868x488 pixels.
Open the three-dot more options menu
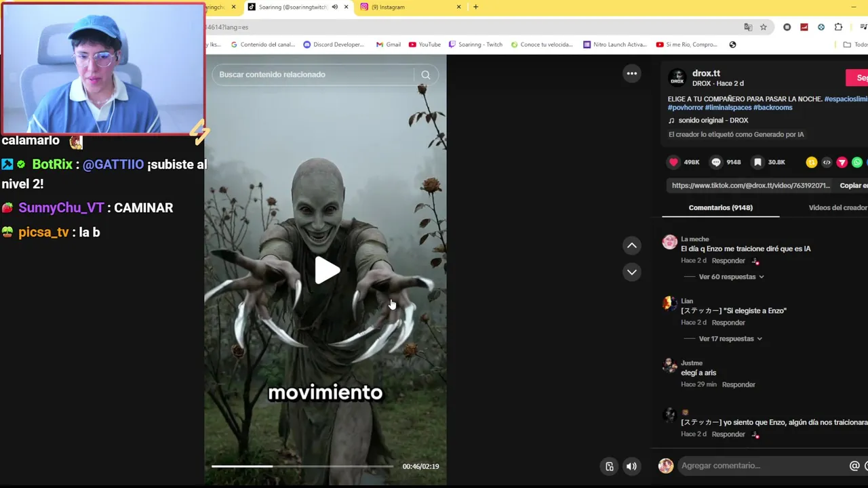click(x=631, y=73)
